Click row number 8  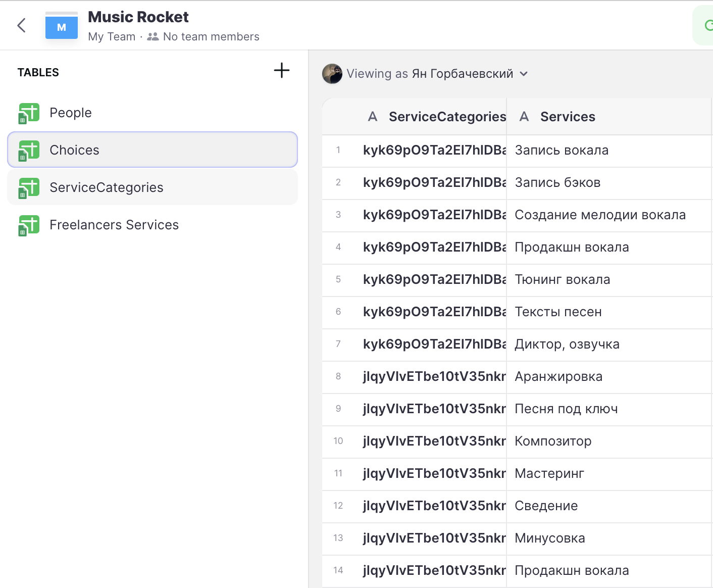tap(338, 377)
